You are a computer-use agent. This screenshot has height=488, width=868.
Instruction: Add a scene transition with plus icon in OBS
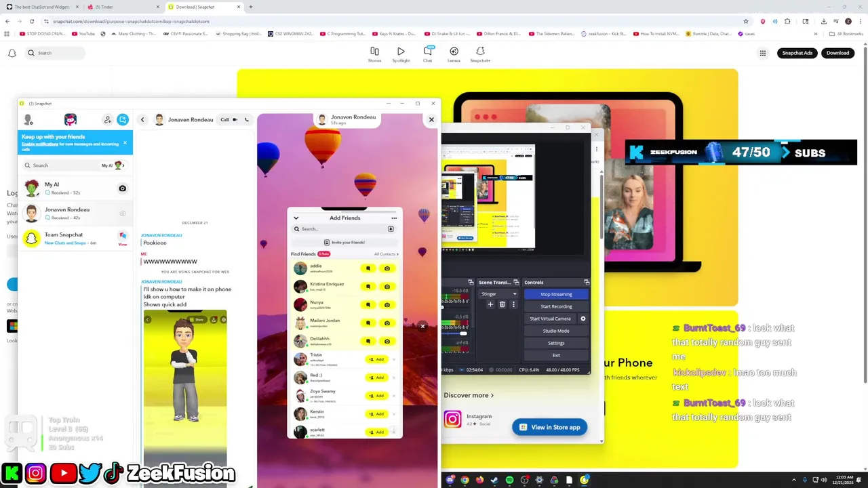tap(490, 304)
